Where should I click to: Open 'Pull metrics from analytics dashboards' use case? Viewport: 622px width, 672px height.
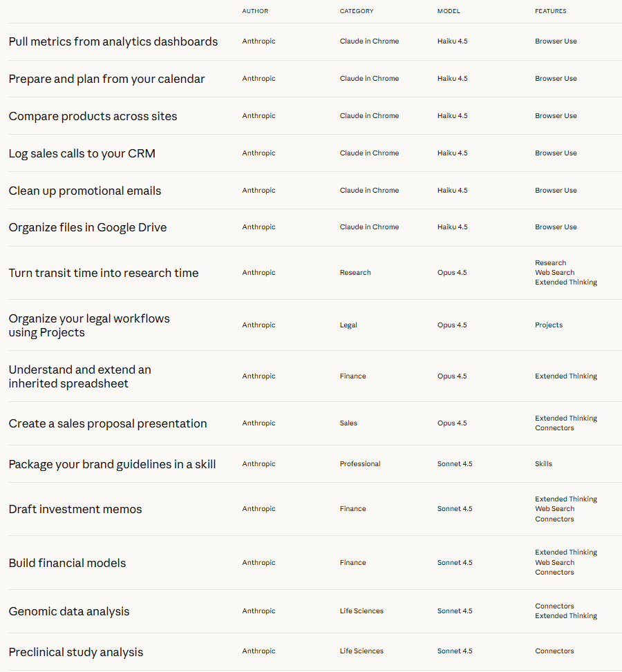[113, 41]
